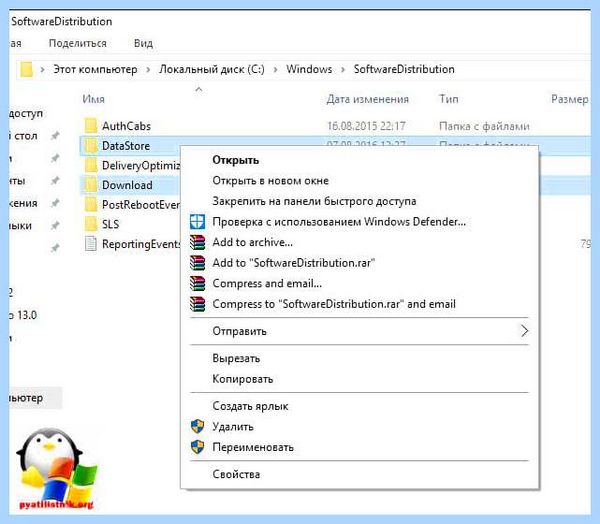Click the pin icon beside стол
Image resolution: width=600 pixels, height=524 pixels.
[55, 135]
